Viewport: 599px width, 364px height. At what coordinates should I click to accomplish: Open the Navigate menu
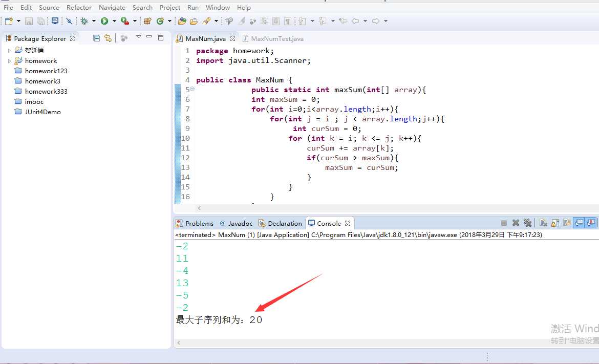(112, 7)
